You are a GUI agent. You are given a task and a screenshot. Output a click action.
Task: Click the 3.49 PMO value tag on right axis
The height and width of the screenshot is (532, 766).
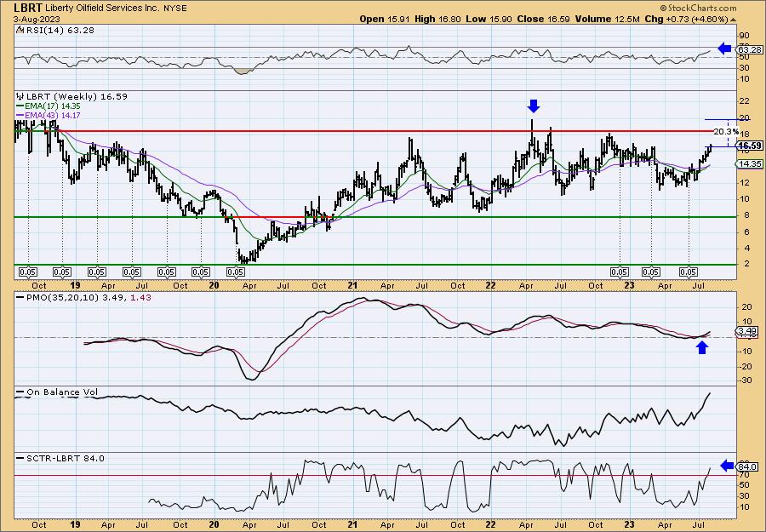tap(747, 332)
